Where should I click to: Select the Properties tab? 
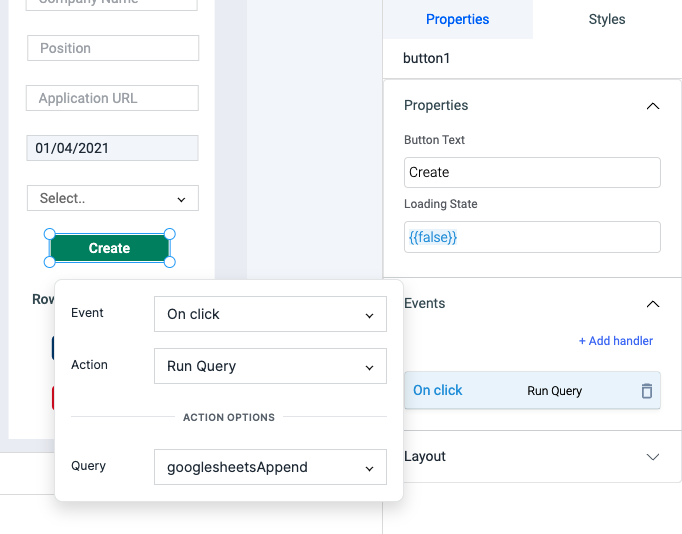pos(457,19)
